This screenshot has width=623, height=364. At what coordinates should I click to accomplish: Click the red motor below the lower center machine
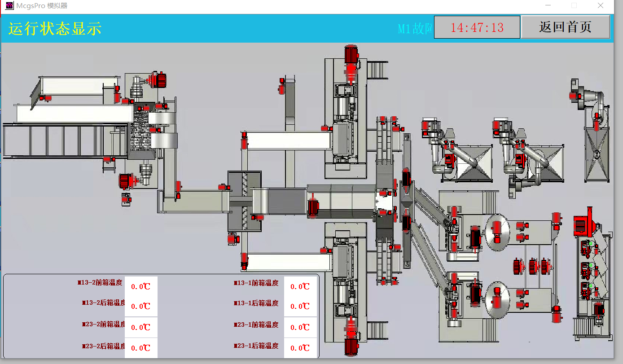(351, 346)
